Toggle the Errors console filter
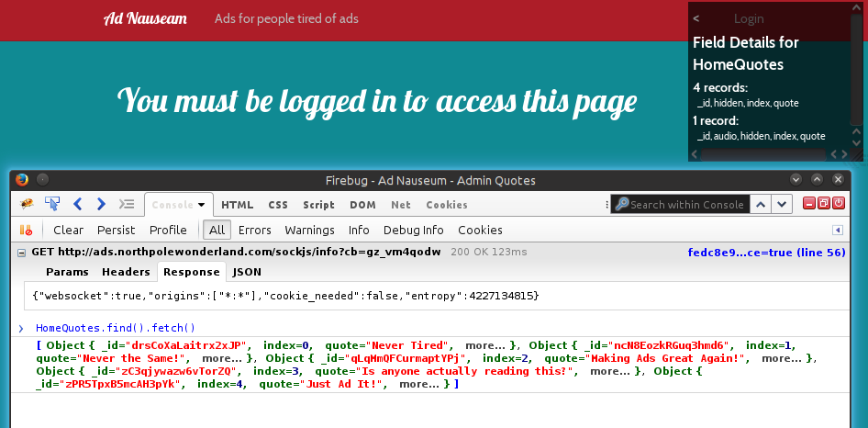868x428 pixels. tap(255, 230)
